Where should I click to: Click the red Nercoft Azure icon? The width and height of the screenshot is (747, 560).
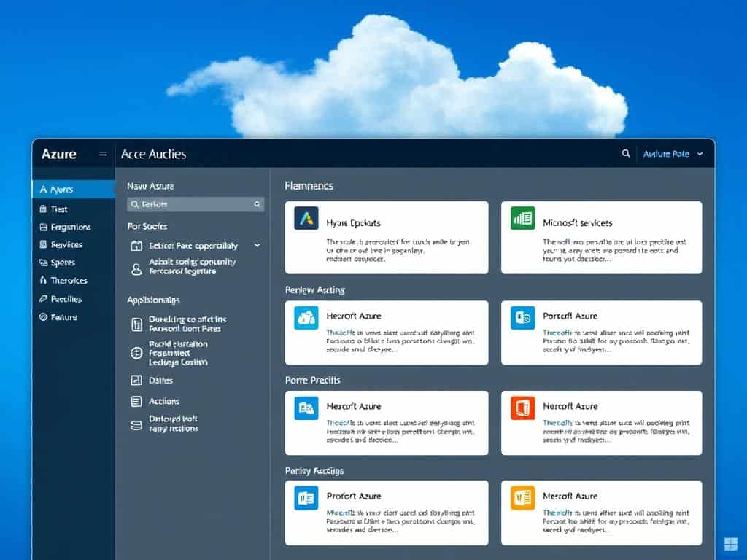point(522,408)
